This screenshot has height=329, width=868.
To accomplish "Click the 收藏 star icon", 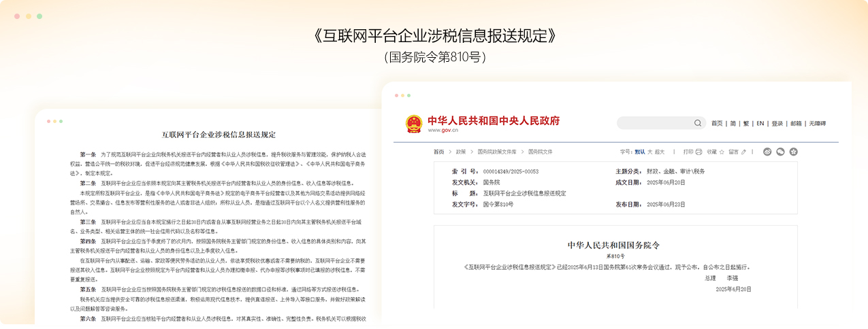I will pos(722,152).
